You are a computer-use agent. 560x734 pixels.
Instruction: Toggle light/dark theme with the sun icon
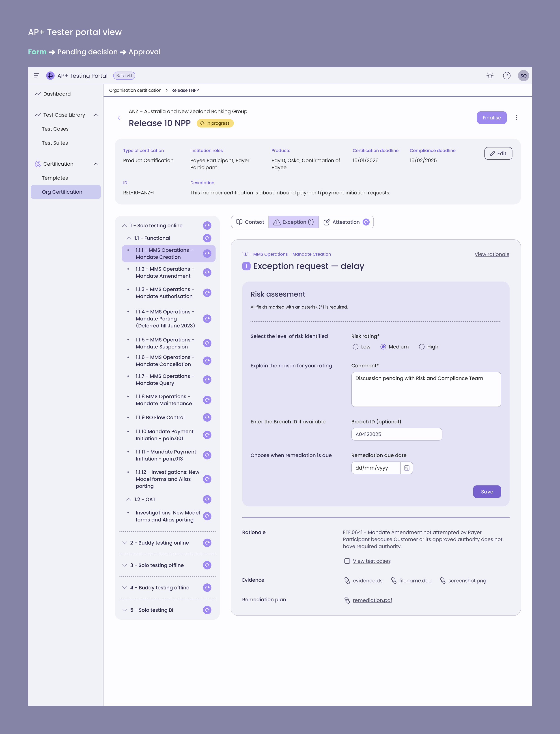click(x=490, y=75)
